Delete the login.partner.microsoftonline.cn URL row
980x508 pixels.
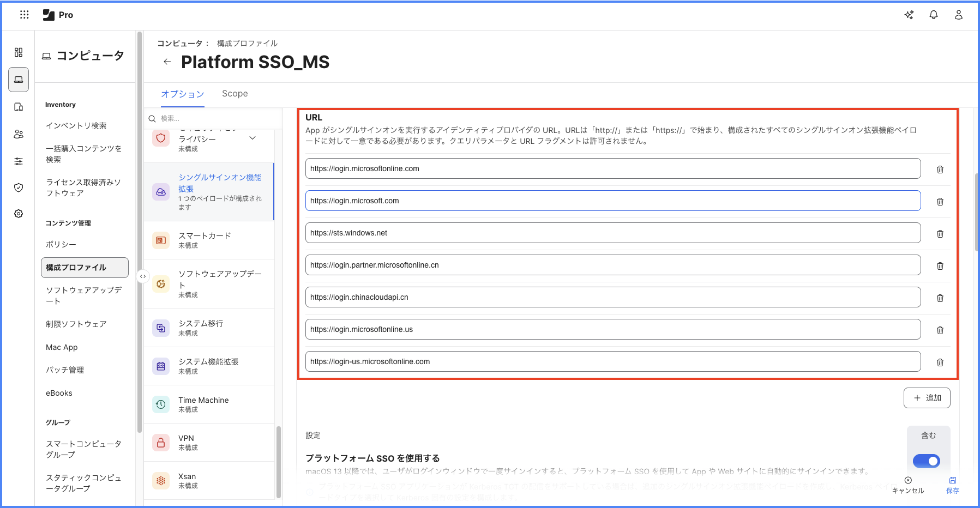940,266
